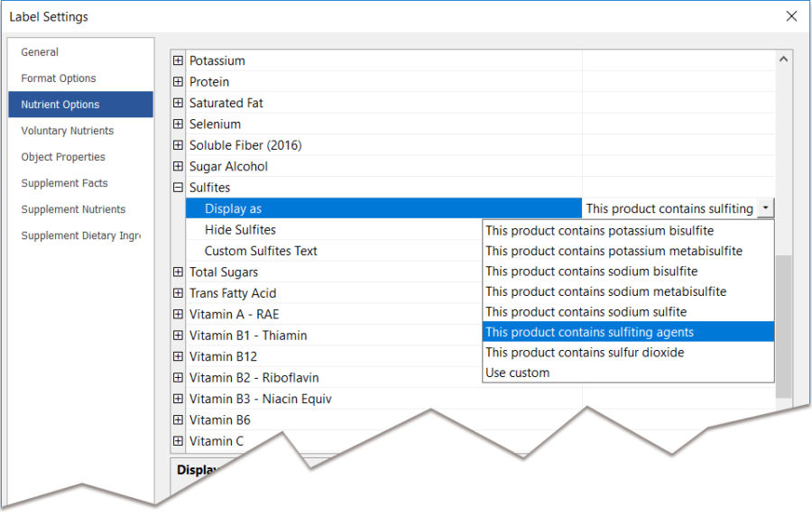The image size is (812, 525).
Task: Switch to Format Options page
Action: (x=59, y=78)
